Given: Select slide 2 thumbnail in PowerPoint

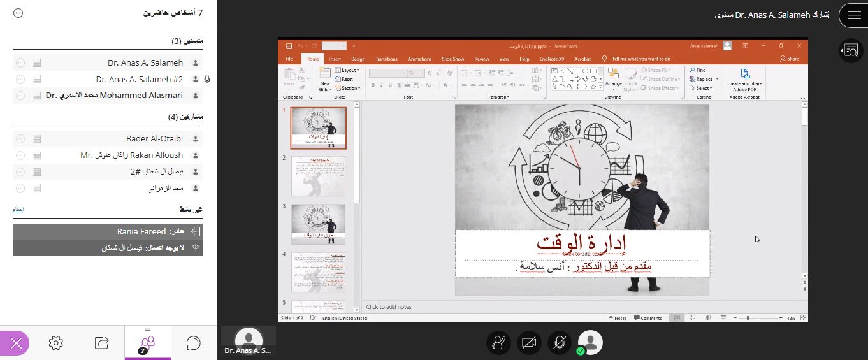Looking at the screenshot, I should tap(318, 176).
